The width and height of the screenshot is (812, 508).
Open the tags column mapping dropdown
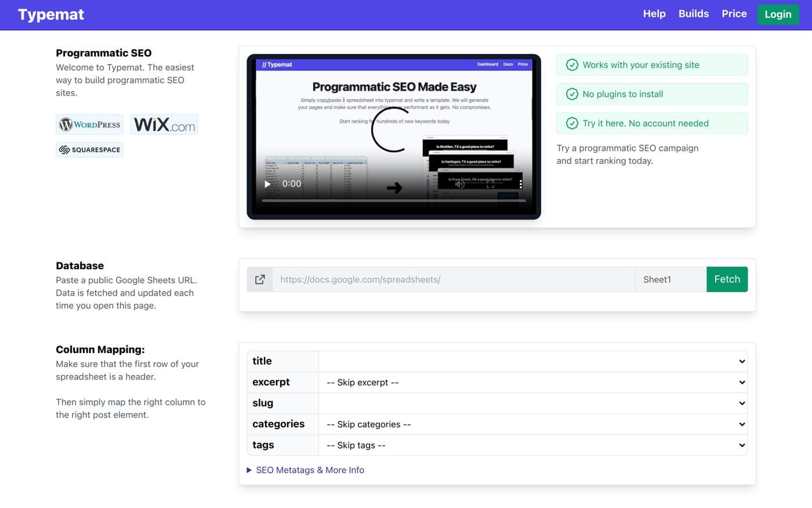(532, 445)
